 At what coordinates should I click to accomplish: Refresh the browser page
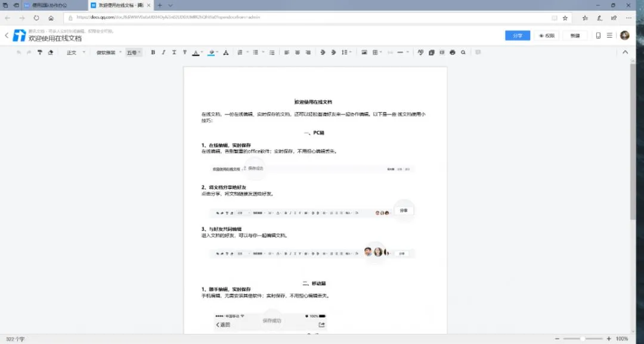pyautogui.click(x=36, y=18)
